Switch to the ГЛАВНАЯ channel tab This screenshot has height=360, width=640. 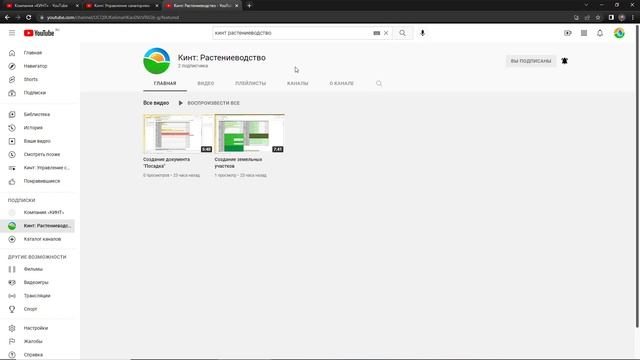click(165, 83)
